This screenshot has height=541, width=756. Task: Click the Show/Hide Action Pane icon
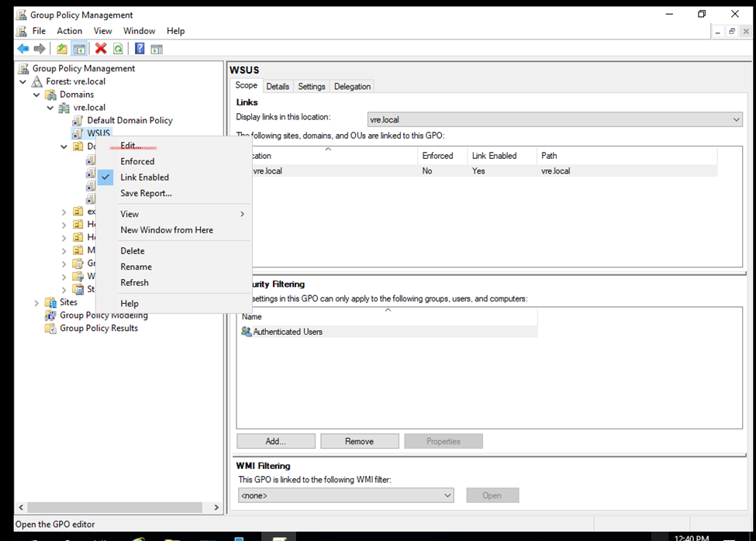[x=157, y=49]
